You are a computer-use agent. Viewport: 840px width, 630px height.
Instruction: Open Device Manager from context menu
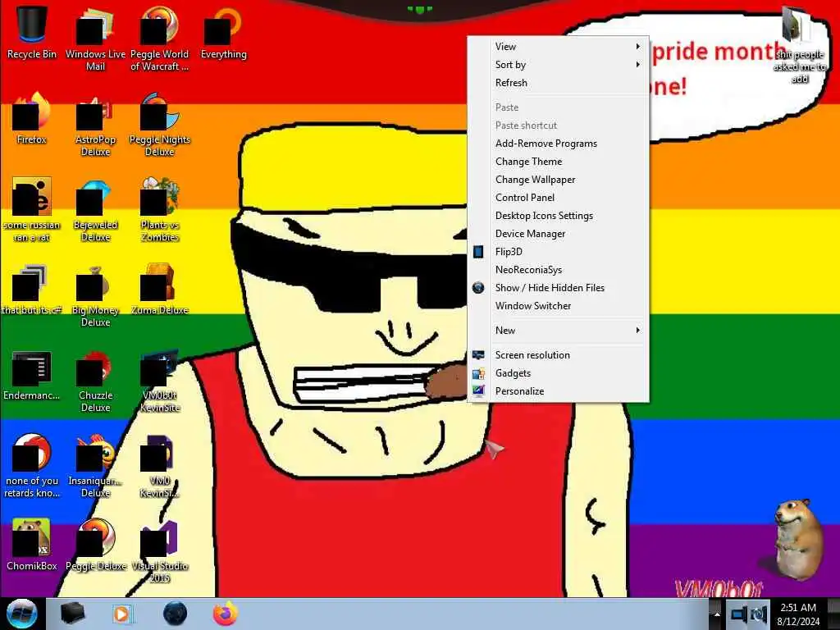(x=558, y=234)
